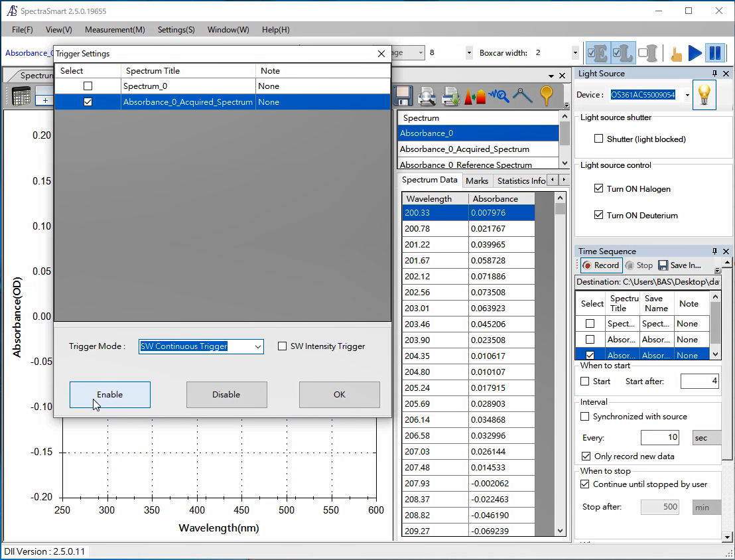Click the pointing hand single-scan icon
The width and height of the screenshot is (735, 560).
(676, 54)
